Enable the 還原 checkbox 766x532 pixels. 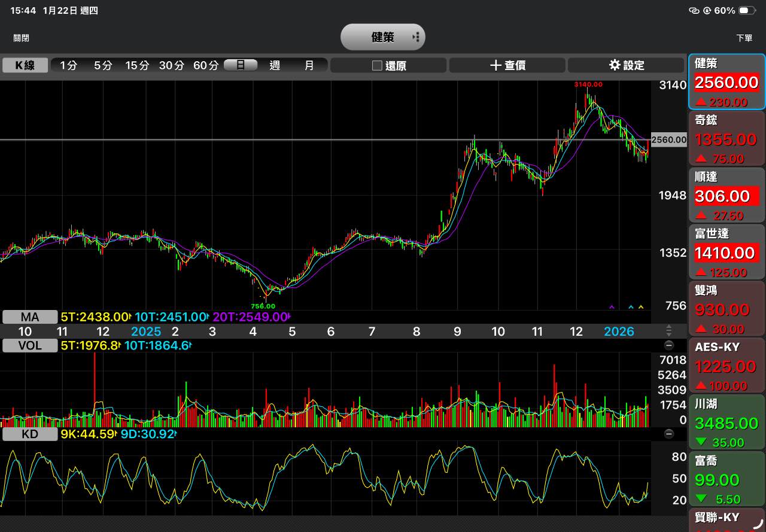click(377, 66)
